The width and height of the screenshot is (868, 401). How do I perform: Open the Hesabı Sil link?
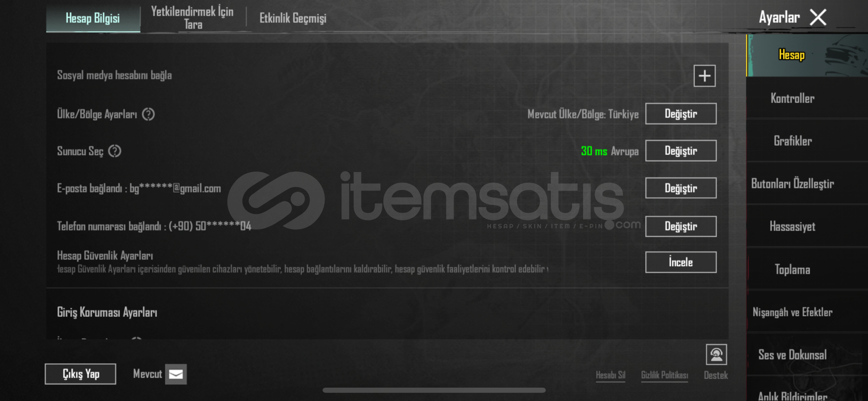611,375
